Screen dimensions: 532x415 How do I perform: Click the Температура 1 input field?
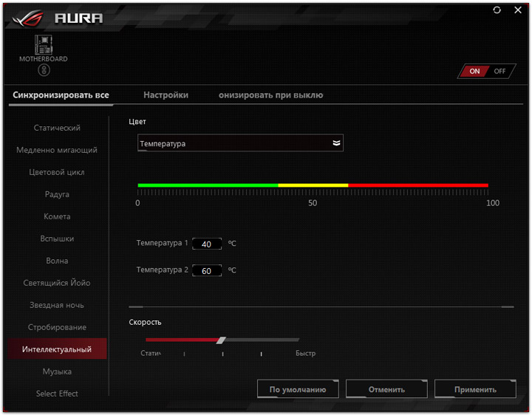tap(207, 244)
